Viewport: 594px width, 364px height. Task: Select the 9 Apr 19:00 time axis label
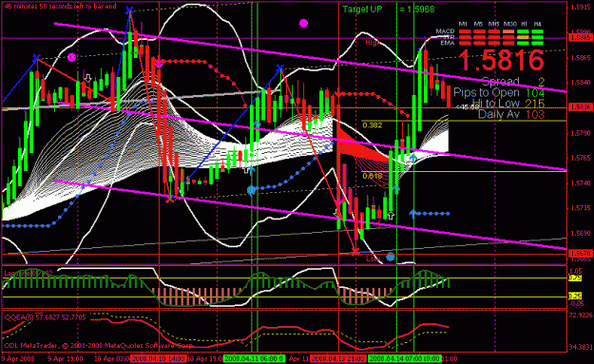click(x=66, y=358)
